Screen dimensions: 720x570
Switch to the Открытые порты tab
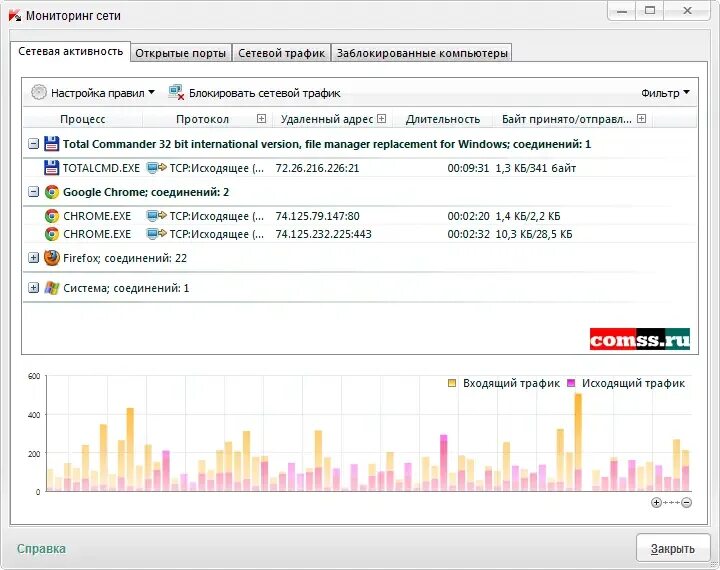tap(181, 53)
